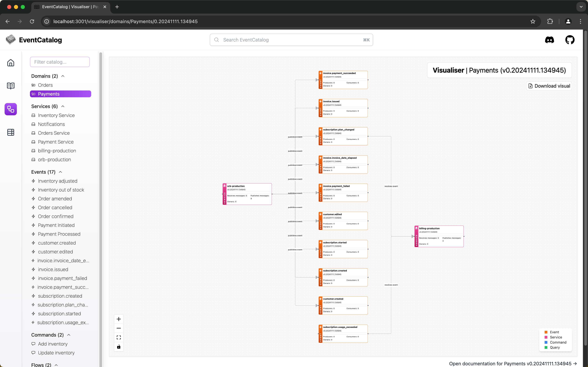588x367 pixels.
Task: Open documentation for Payments link
Action: (x=513, y=363)
